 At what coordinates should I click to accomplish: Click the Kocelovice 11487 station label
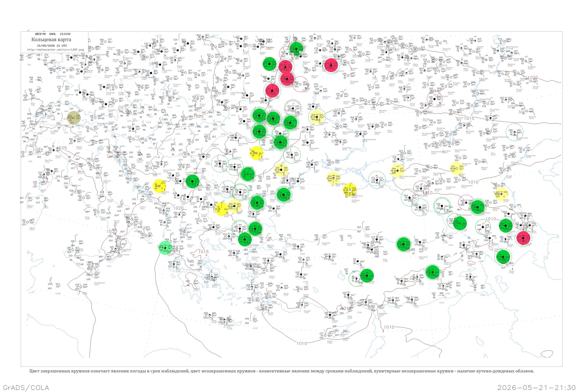(x=138, y=101)
